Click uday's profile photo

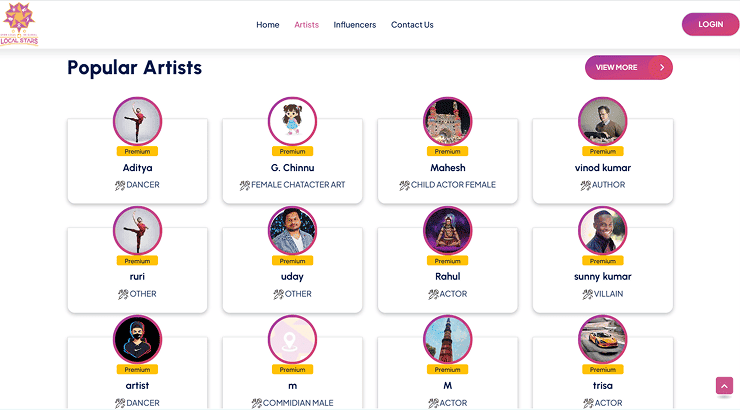[x=292, y=230]
